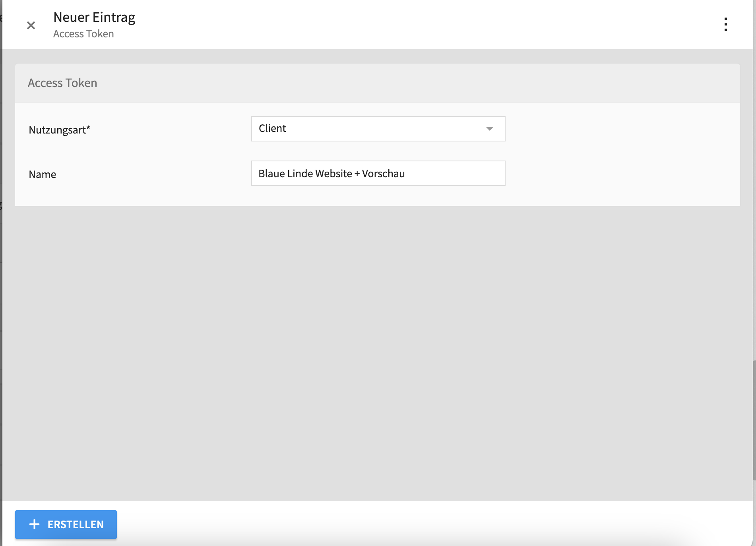Viewport: 756px width, 546px height.
Task: Click the Nutzungsart dropdown arrow
Action: [x=489, y=129]
